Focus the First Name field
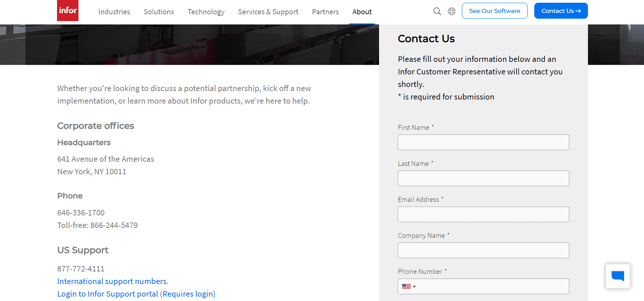Image resolution: width=644 pixels, height=301 pixels. (483, 142)
